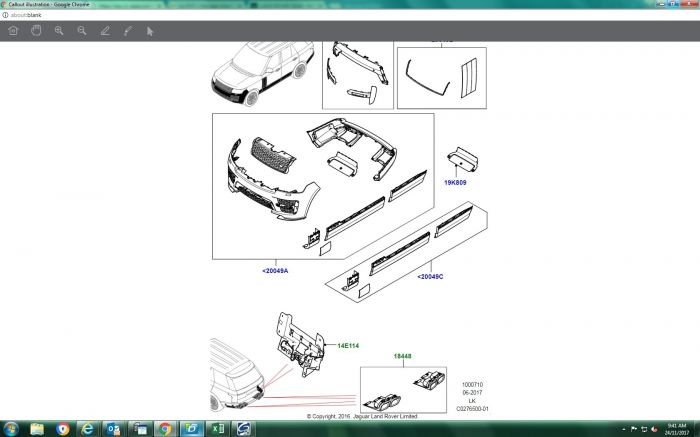700x437 pixels.
Task: Click the about:blank address field
Action: [x=26, y=15]
